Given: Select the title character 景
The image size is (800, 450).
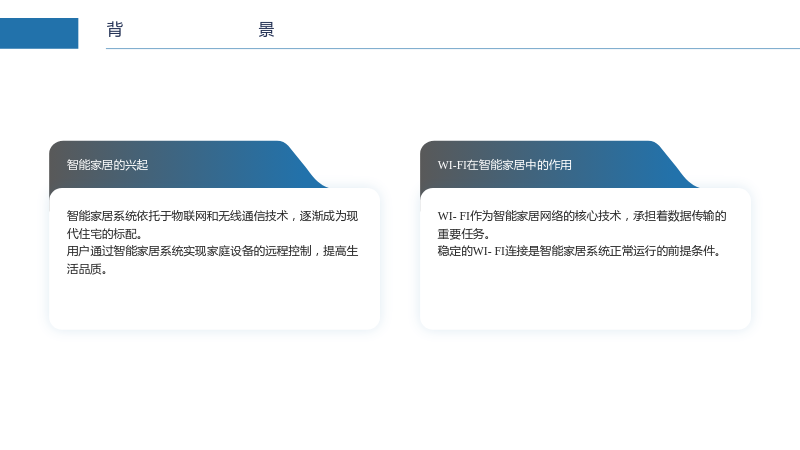Looking at the screenshot, I should click(266, 29).
